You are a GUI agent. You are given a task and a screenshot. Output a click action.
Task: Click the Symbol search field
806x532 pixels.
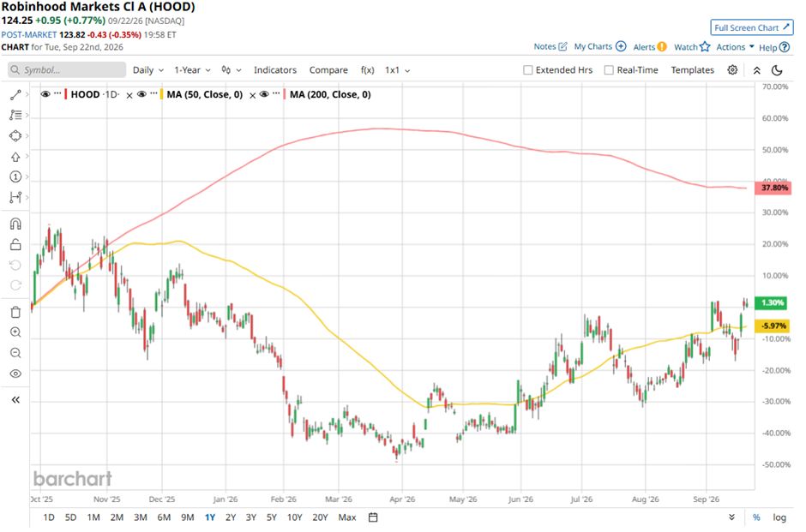pyautogui.click(x=67, y=70)
